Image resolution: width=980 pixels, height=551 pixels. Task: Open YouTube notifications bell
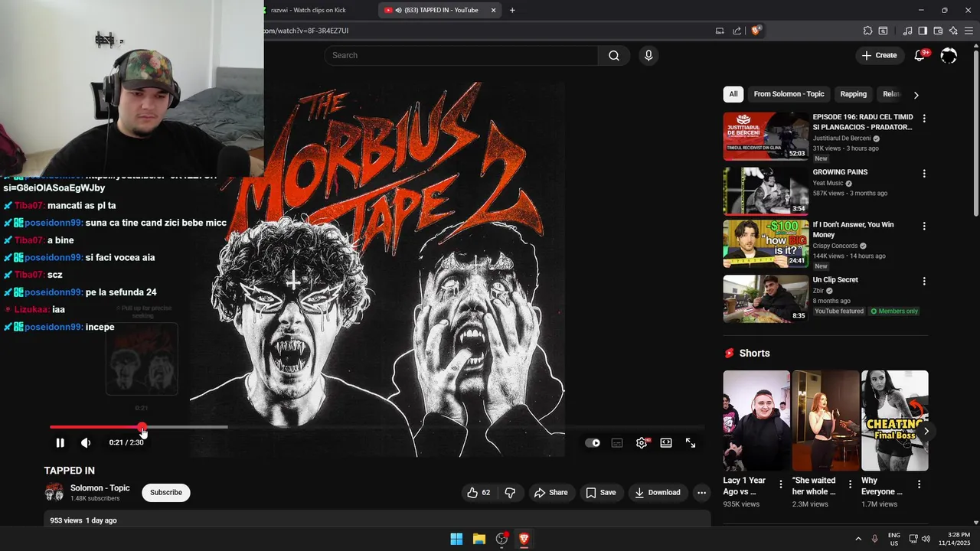[920, 55]
